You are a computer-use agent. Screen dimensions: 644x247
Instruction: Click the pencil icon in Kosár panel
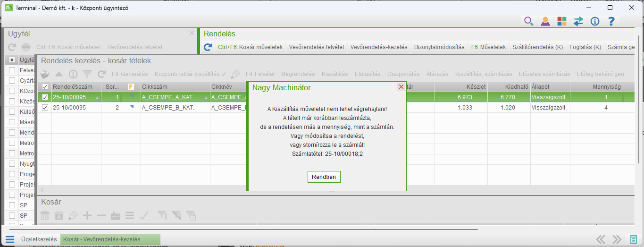pyautogui.click(x=73, y=215)
